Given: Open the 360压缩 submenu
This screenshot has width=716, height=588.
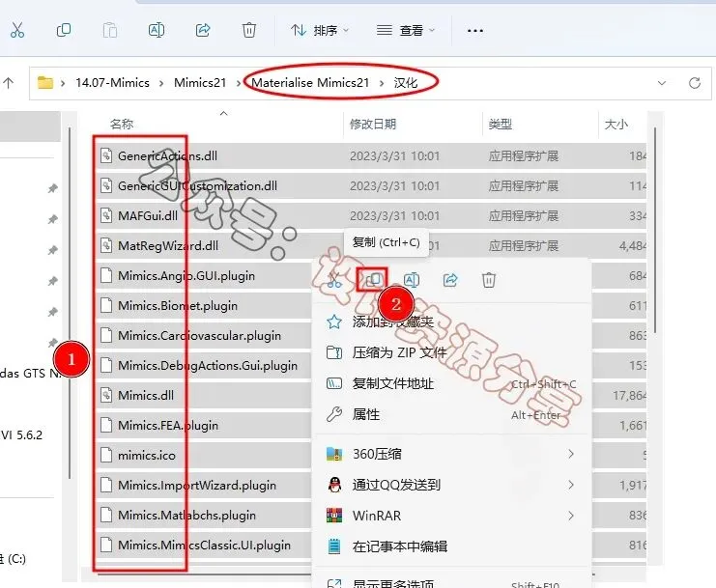Looking at the screenshot, I should point(451,454).
